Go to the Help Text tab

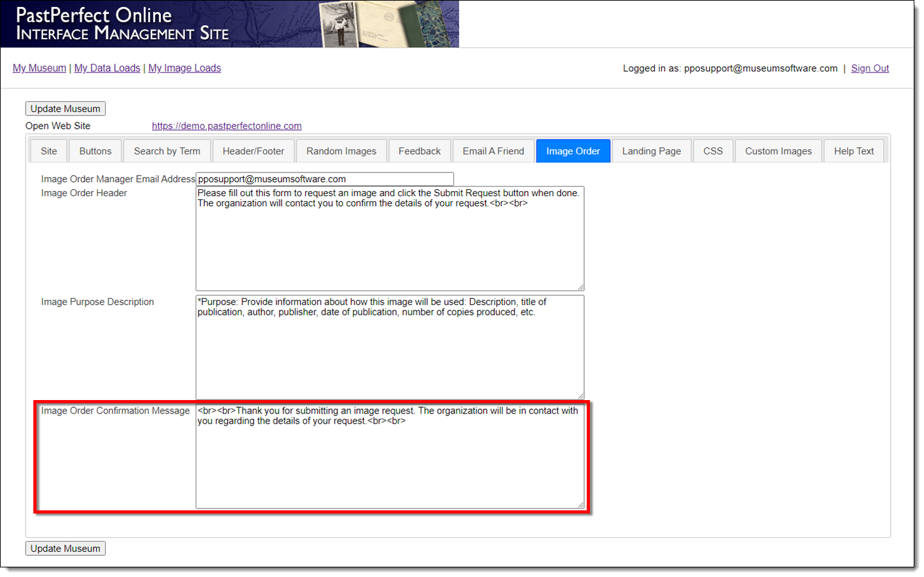(853, 151)
